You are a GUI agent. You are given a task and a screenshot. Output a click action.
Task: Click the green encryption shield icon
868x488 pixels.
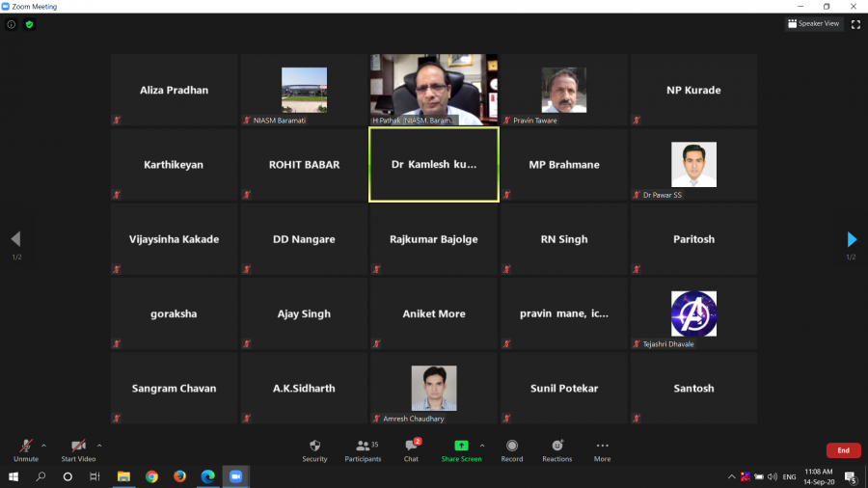tap(30, 24)
